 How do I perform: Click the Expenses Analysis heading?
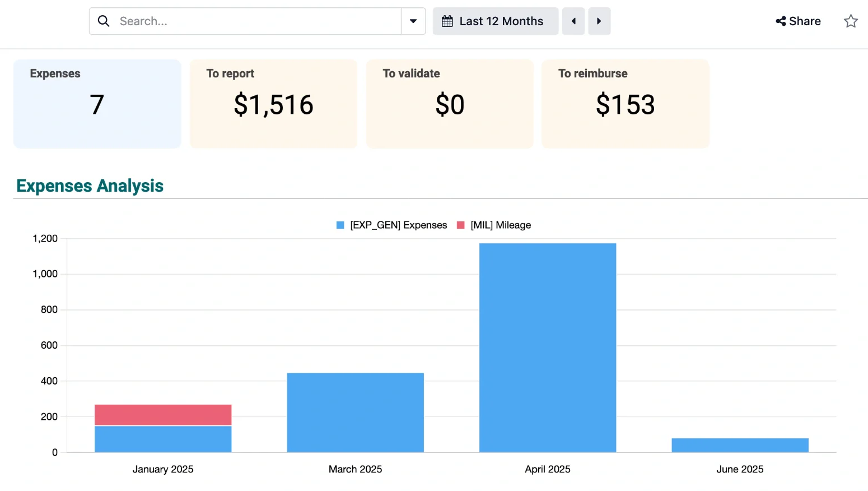tap(90, 186)
